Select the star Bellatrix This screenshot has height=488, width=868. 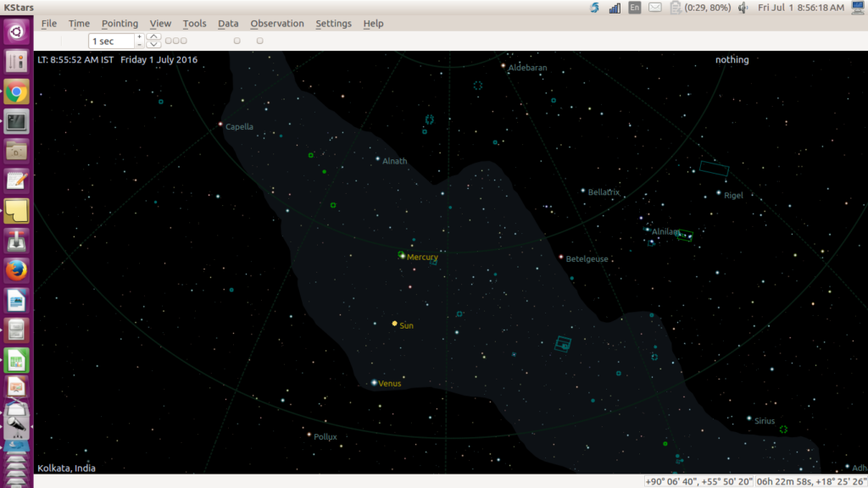583,191
